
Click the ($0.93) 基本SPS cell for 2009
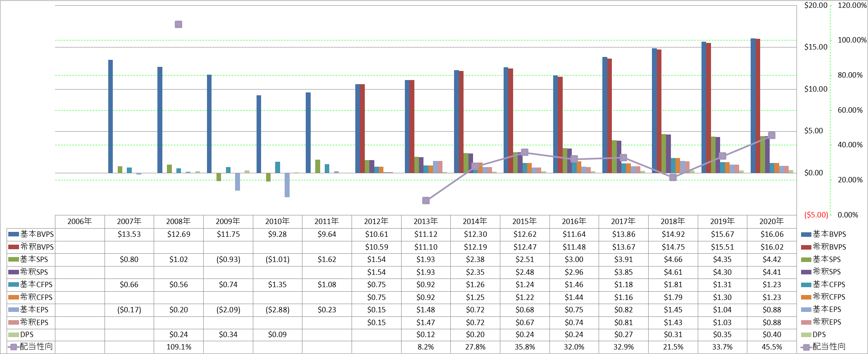[x=228, y=260]
